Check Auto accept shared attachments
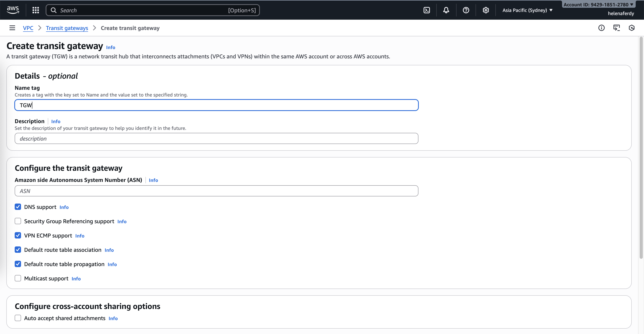 click(x=18, y=318)
